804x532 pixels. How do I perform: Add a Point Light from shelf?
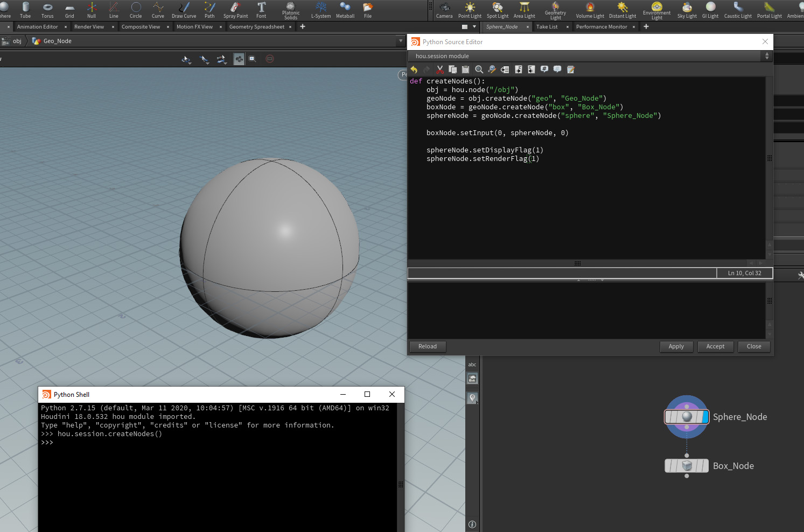470,10
